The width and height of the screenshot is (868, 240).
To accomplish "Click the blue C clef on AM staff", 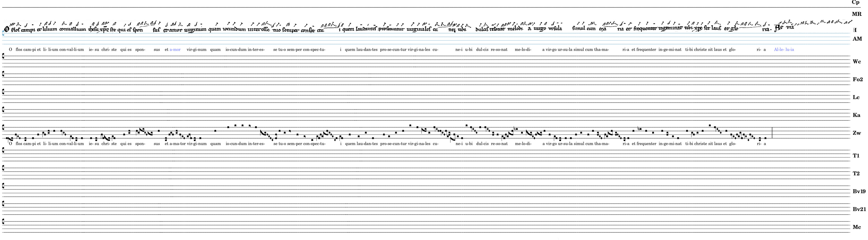I will (x=3, y=33).
